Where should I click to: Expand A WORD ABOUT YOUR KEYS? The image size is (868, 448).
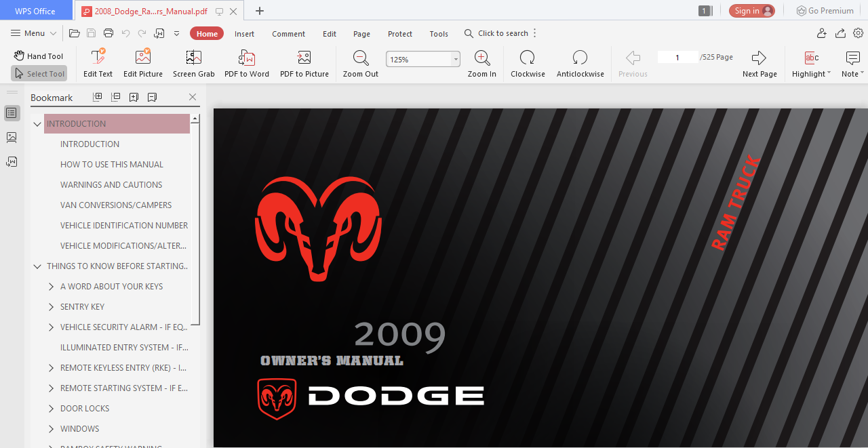point(52,287)
